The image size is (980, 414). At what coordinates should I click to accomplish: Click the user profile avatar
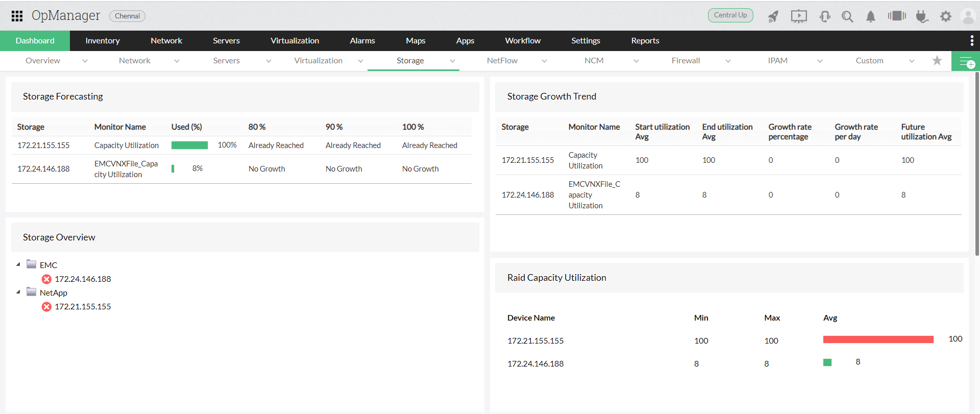[968, 16]
